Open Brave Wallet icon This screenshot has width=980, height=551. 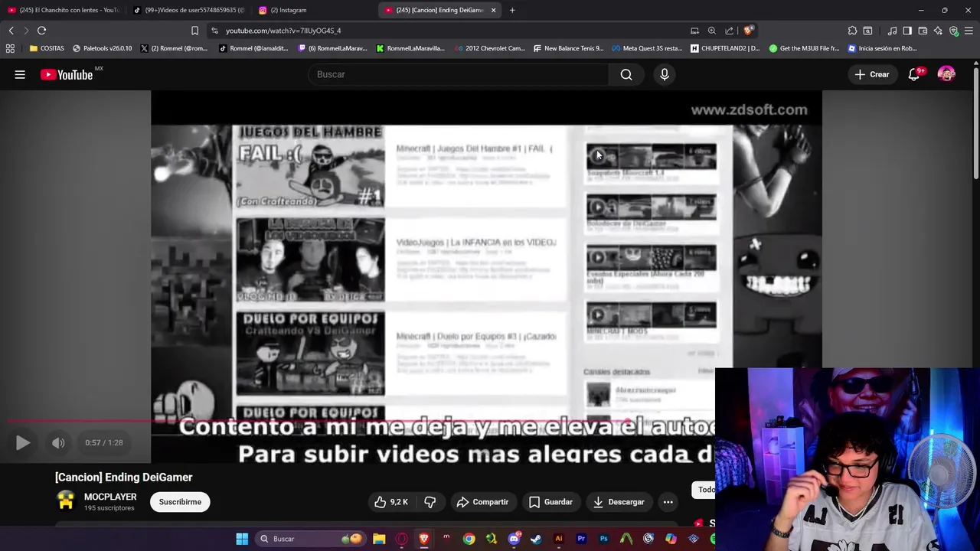pos(923,31)
